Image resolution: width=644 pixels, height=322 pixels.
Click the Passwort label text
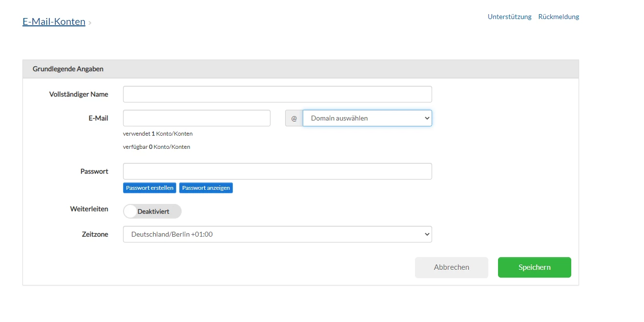click(94, 171)
